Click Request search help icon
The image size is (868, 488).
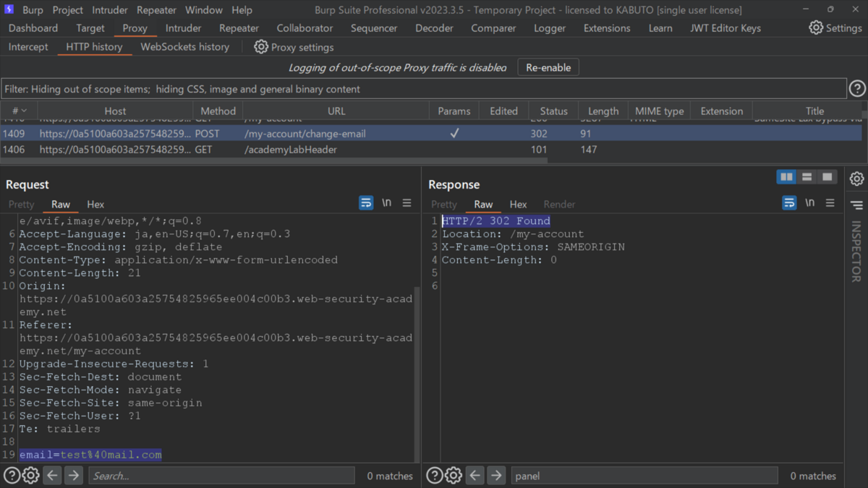(x=12, y=476)
